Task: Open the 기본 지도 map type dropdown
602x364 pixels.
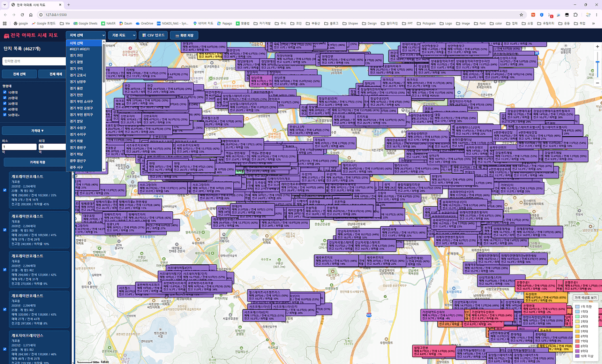Action: (x=122, y=35)
